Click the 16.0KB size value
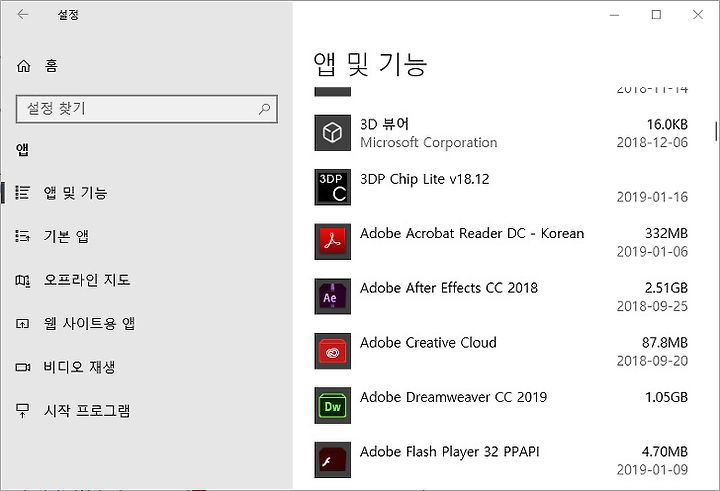Image resolution: width=720 pixels, height=491 pixels. coord(667,124)
